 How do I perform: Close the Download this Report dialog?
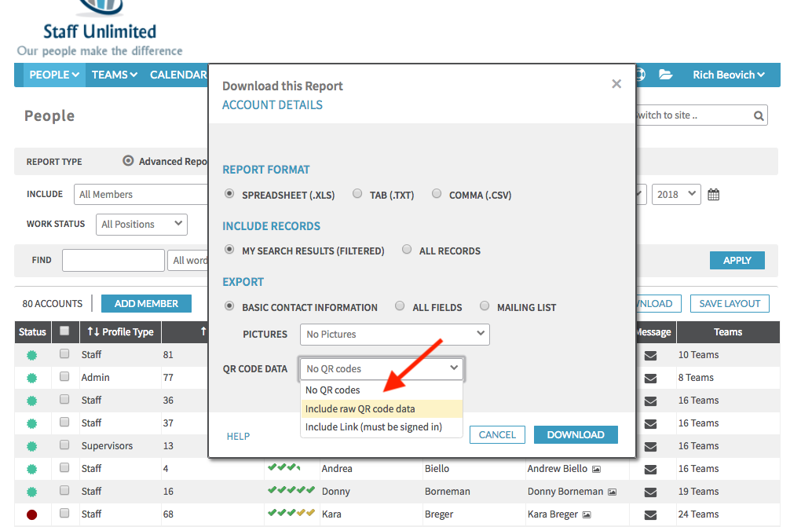pos(616,84)
